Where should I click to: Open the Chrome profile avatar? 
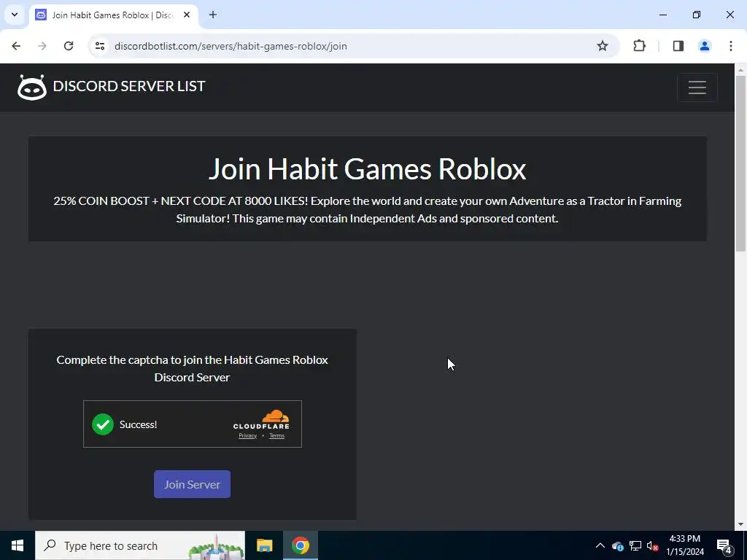(705, 46)
